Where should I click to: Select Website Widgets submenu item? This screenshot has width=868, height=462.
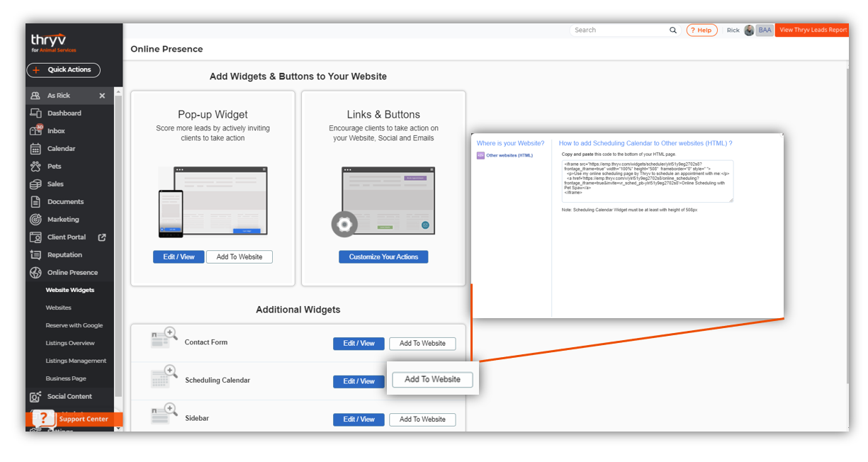(70, 291)
